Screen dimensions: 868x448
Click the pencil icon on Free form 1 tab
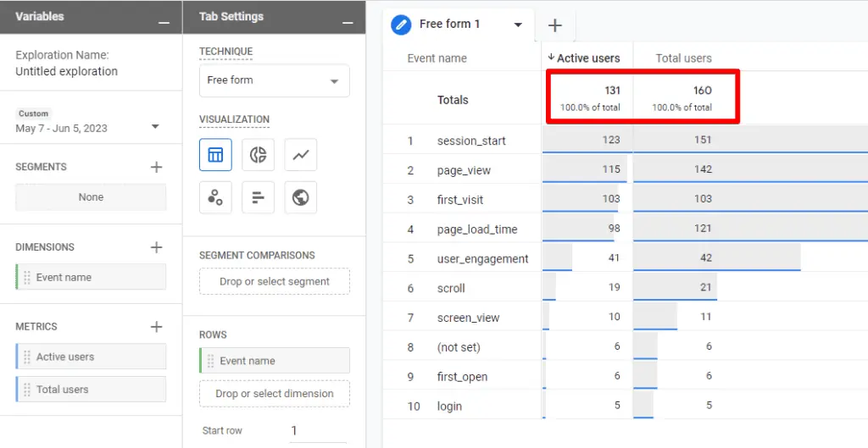401,25
